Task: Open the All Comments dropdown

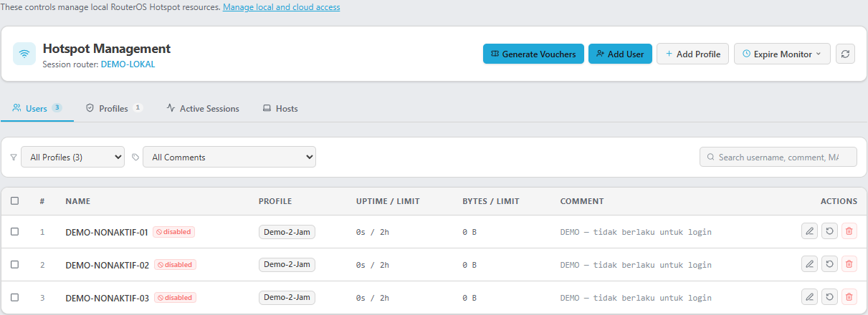Action: click(229, 157)
